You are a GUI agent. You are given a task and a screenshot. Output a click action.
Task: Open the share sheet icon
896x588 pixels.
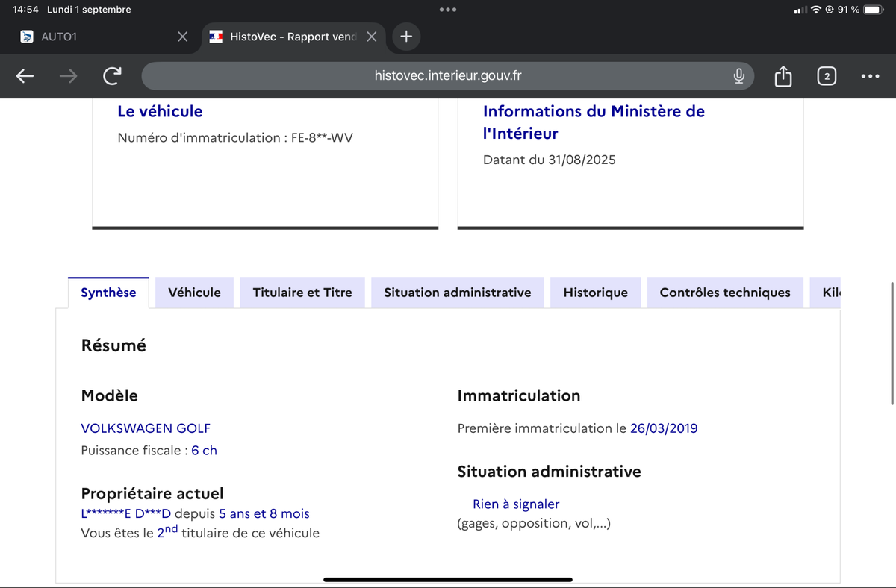[783, 75]
